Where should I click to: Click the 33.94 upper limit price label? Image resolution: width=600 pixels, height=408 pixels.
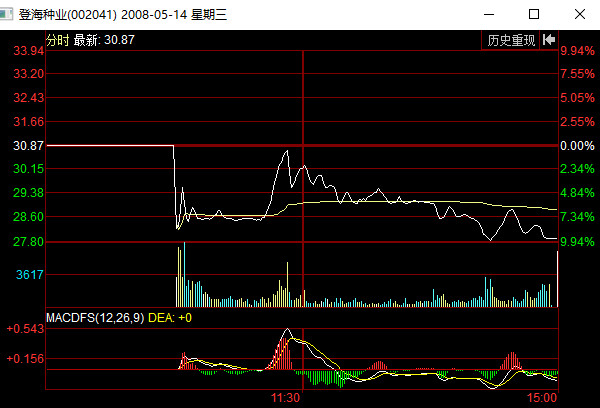tap(24, 50)
